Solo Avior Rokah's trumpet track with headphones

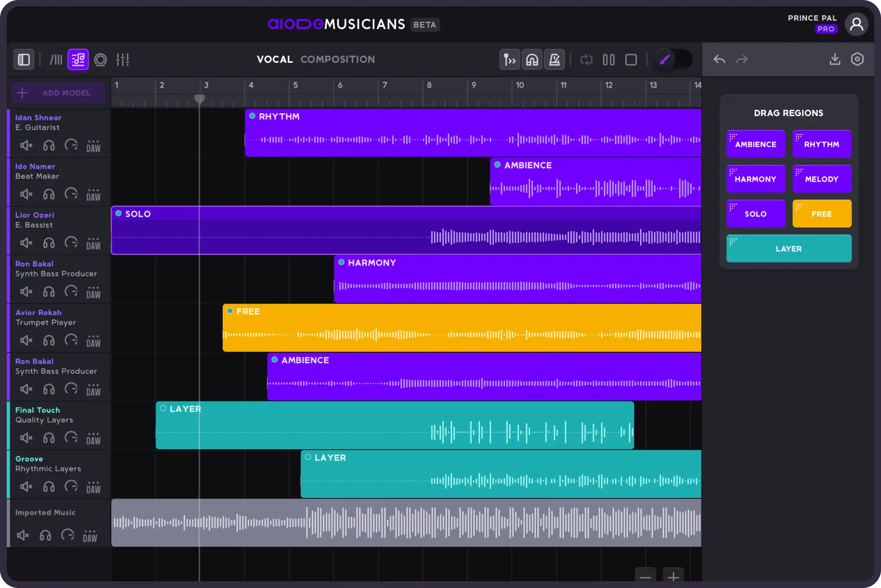click(x=49, y=340)
